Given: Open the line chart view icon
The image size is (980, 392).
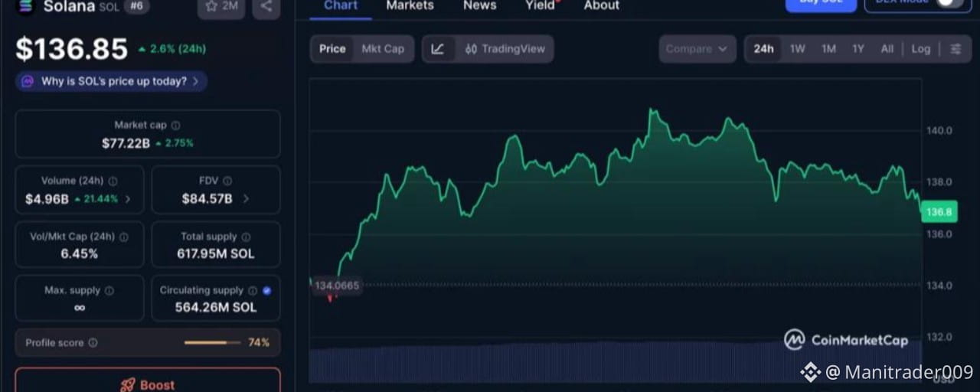Looking at the screenshot, I should point(438,49).
